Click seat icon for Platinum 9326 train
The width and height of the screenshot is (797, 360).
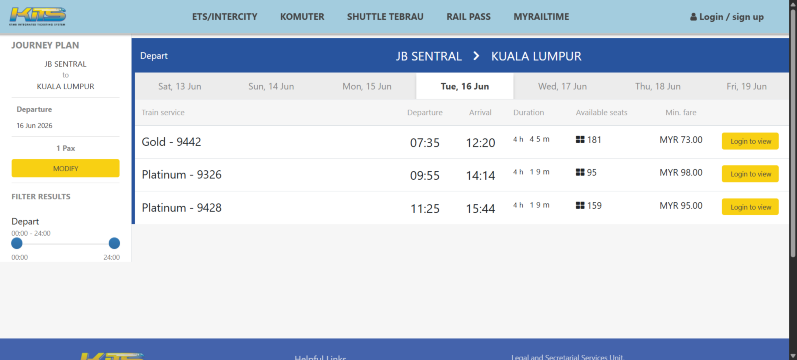(x=580, y=172)
